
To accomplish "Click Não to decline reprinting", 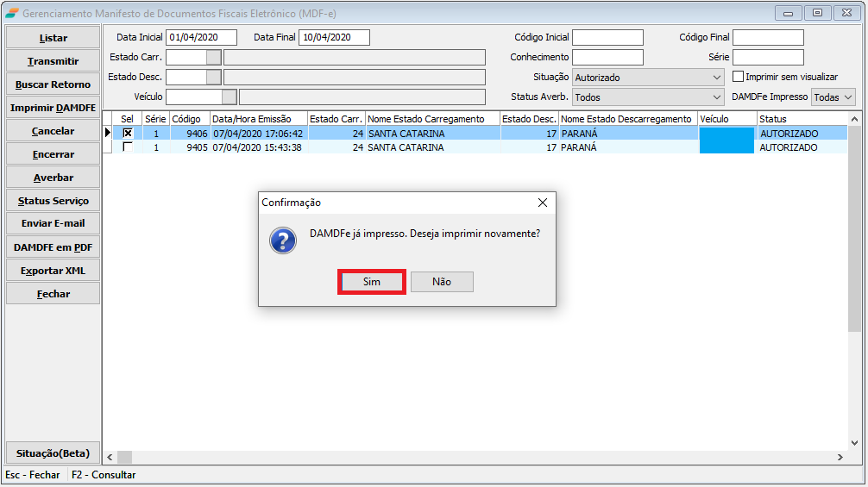I will pos(442,282).
